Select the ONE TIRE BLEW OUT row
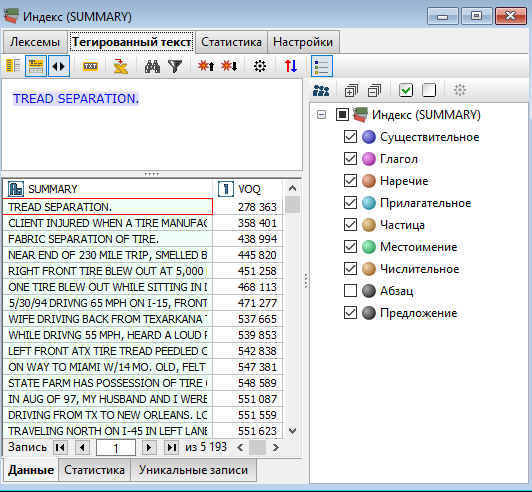 108,287
